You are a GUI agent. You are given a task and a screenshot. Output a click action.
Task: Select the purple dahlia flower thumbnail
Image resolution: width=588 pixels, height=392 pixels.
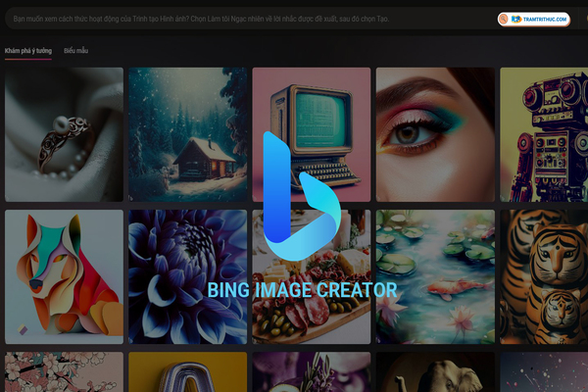[187, 276]
